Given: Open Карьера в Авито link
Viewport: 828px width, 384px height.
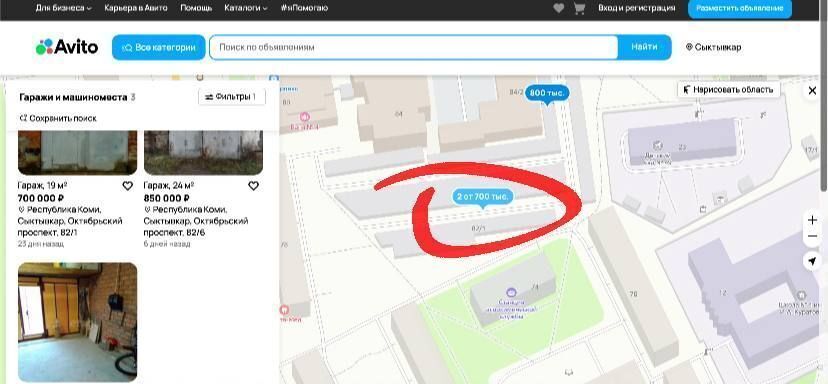Looking at the screenshot, I should tap(136, 8).
